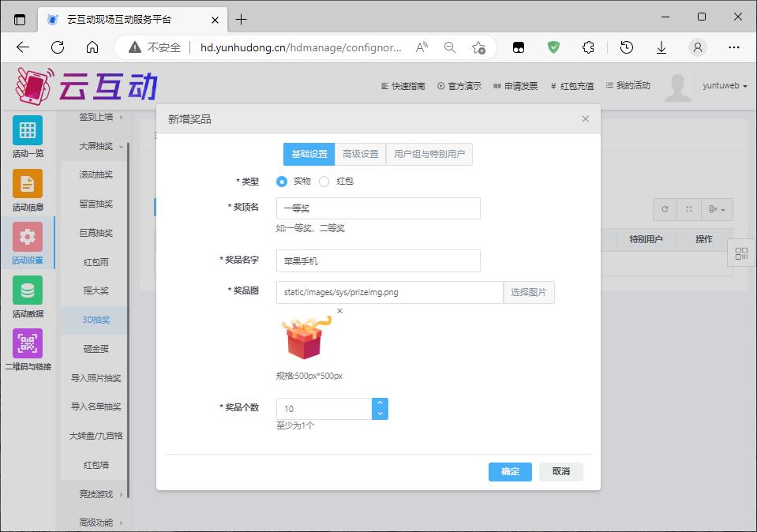
Task: Remove the gift prize image thumbnail
Action: pyautogui.click(x=340, y=311)
